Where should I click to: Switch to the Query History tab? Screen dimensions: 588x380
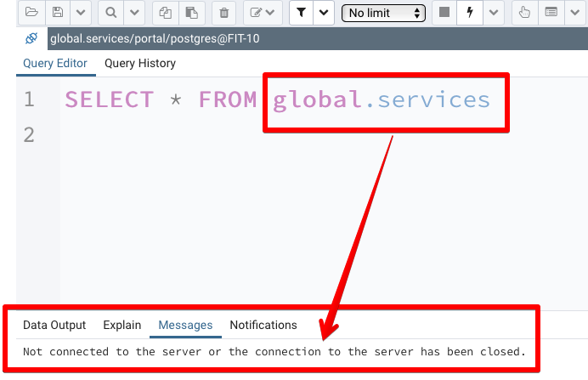tap(140, 63)
